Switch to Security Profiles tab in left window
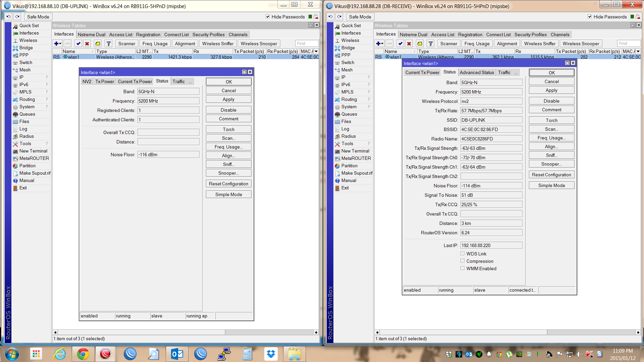 point(208,35)
